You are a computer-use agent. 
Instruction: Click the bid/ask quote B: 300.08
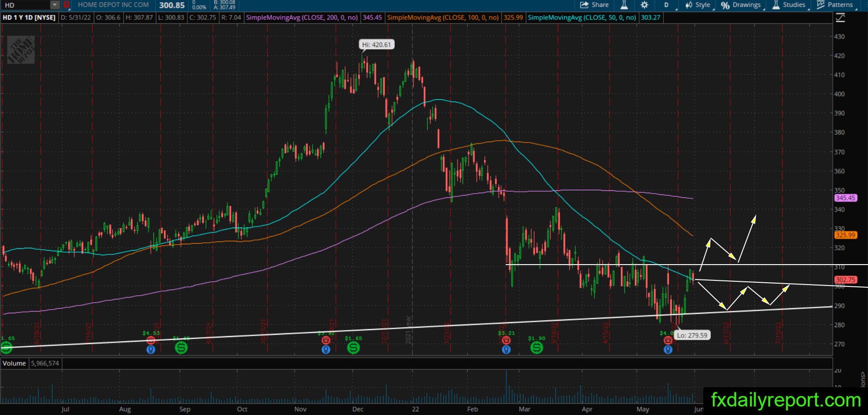pos(224,2)
